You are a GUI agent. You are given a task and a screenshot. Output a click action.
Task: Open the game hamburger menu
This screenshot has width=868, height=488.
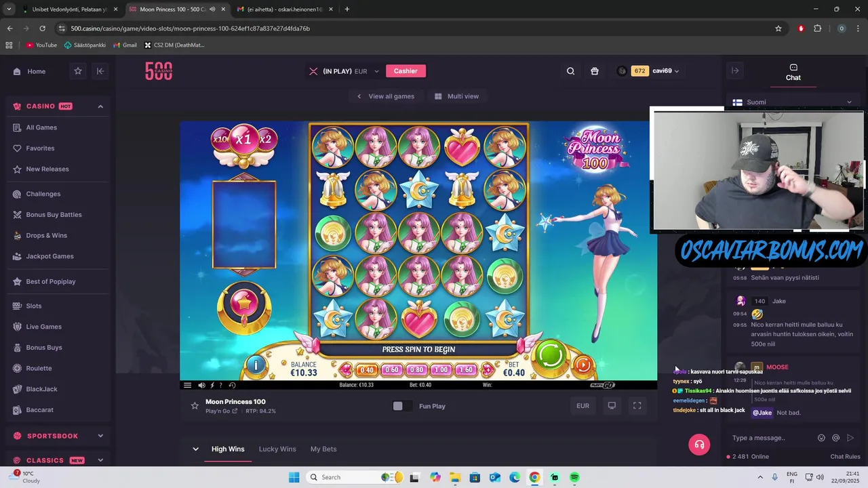click(187, 385)
